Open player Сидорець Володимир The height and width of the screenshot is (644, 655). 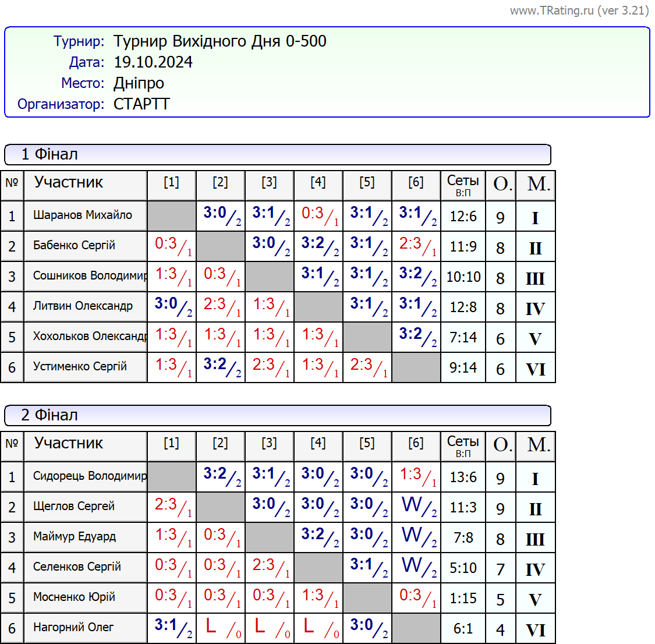click(89, 476)
